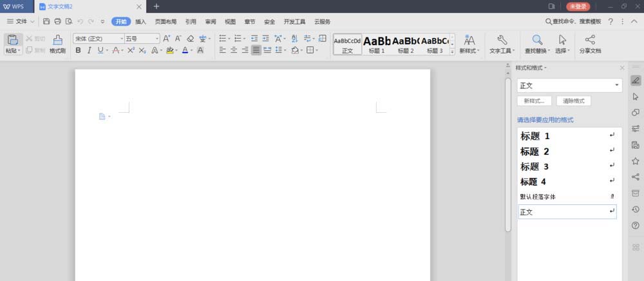Click the 新样式... button in styles panel
Viewport: 644px width, 281px height.
[534, 101]
